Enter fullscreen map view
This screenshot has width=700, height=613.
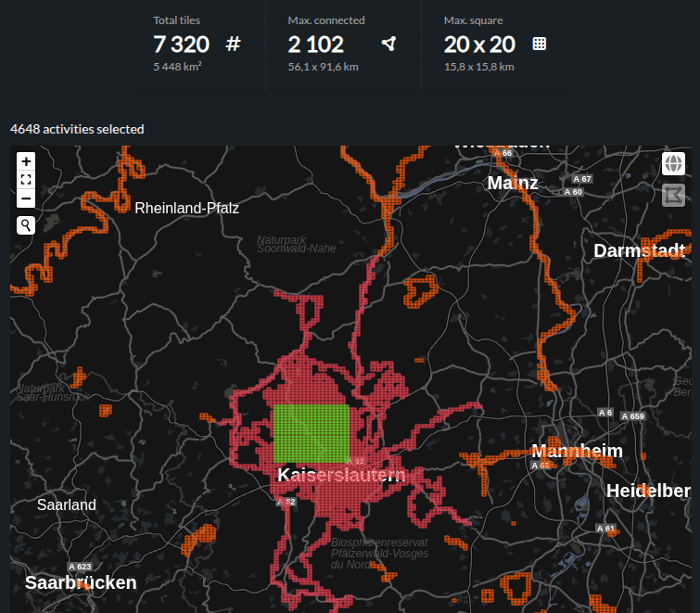click(x=26, y=180)
